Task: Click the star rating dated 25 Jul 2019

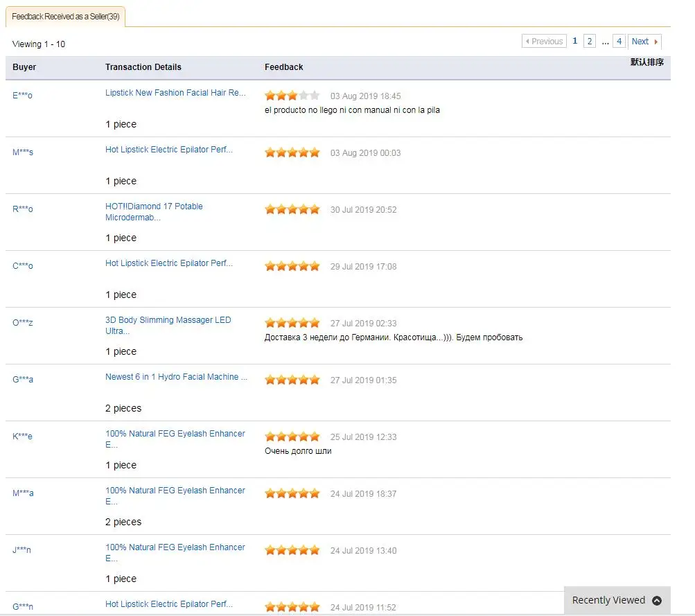Action: pos(292,437)
